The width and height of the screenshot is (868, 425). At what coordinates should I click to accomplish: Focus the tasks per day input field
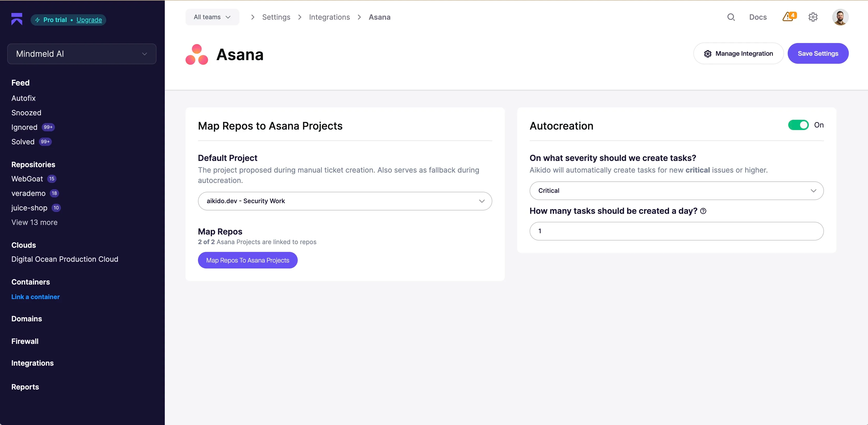point(676,231)
